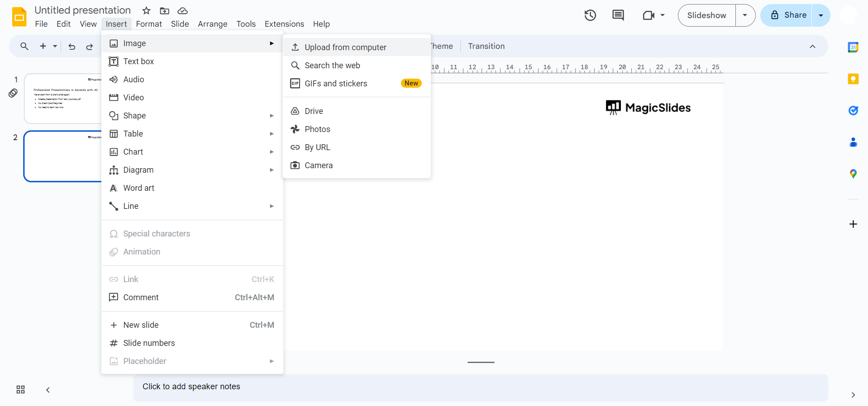Hide the menus with chevron
The height and width of the screenshot is (406, 868).
click(812, 47)
